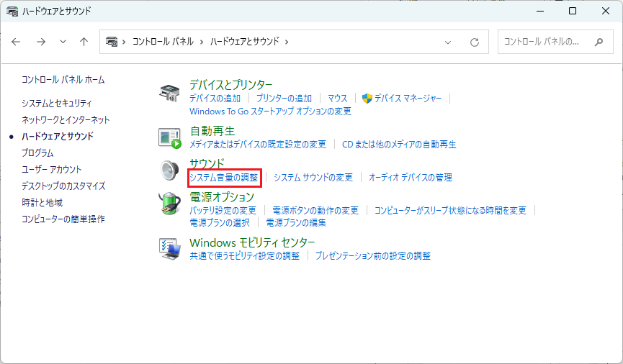623x364 pixels.
Task: Open ユーザー アカウント in sidebar
Action: tap(52, 170)
